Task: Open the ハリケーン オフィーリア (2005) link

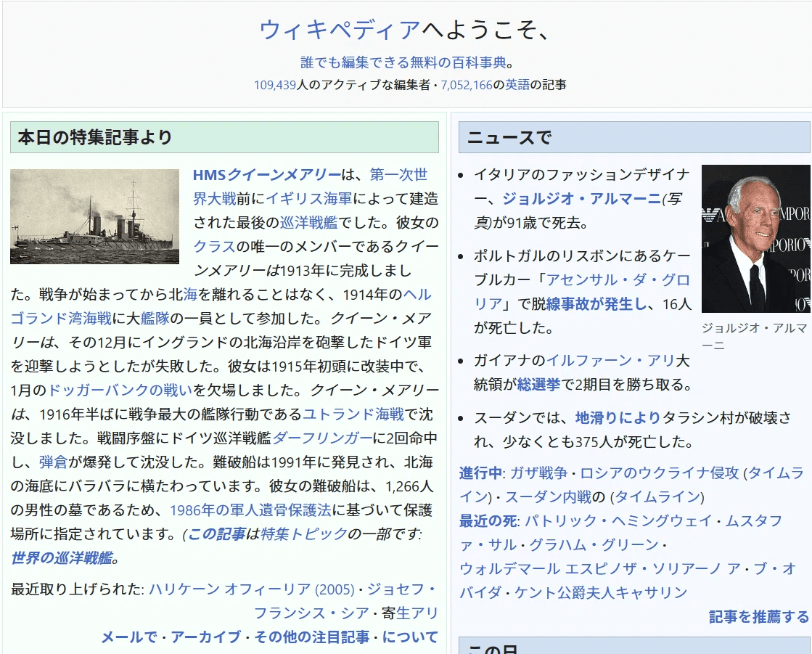Action: pos(251,589)
